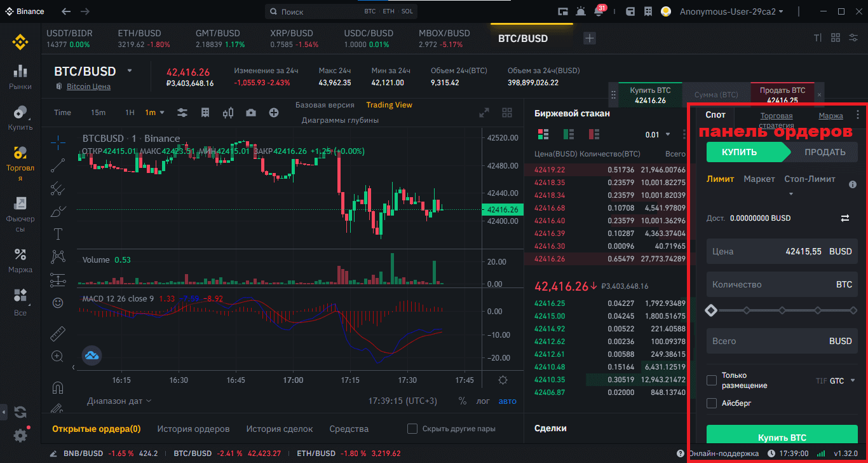Select the ruler measure tool
Screen dimensions: 868x463
[58, 333]
